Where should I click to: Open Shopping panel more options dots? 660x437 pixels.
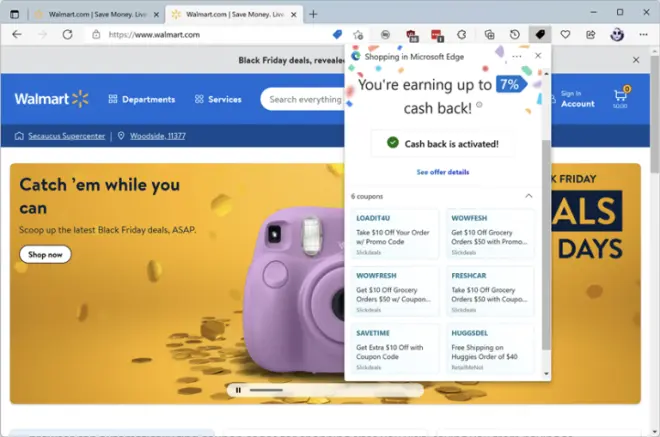coord(517,56)
